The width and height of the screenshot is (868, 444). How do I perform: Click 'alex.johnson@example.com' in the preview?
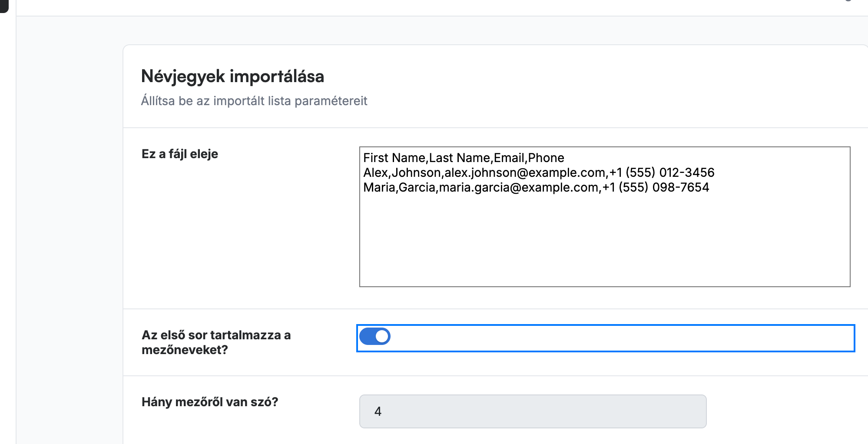[x=525, y=172]
